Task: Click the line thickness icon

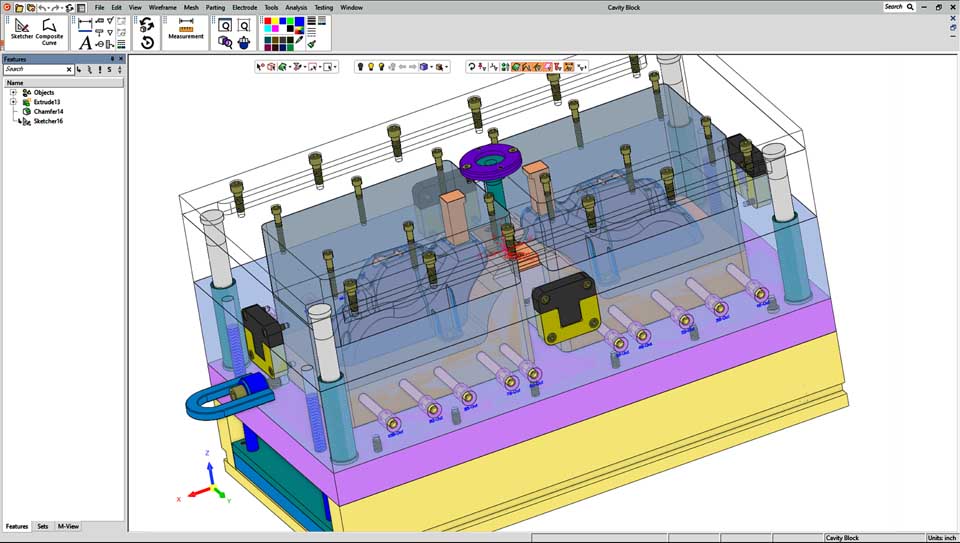Action: (x=312, y=21)
